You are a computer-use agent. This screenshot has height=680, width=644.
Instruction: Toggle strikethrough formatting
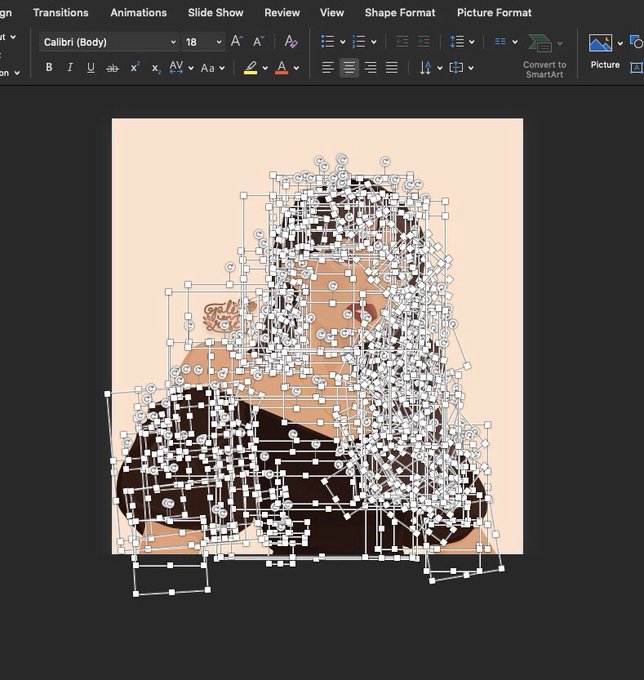click(112, 68)
